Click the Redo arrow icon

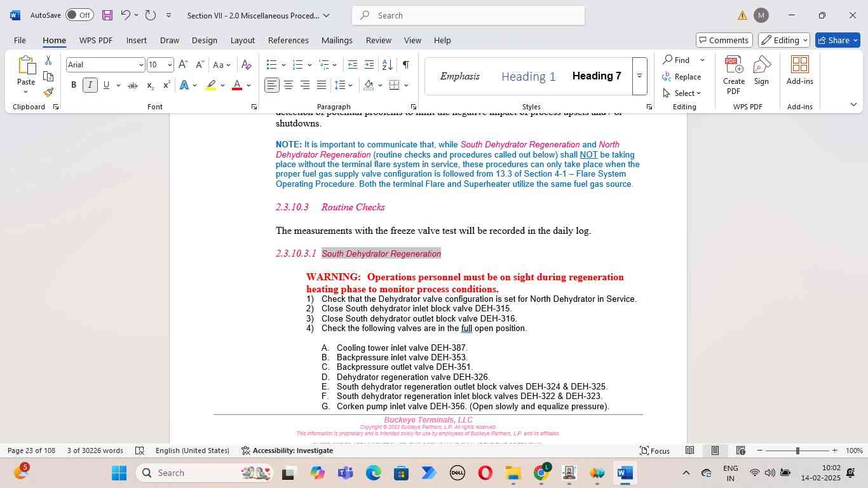150,15
